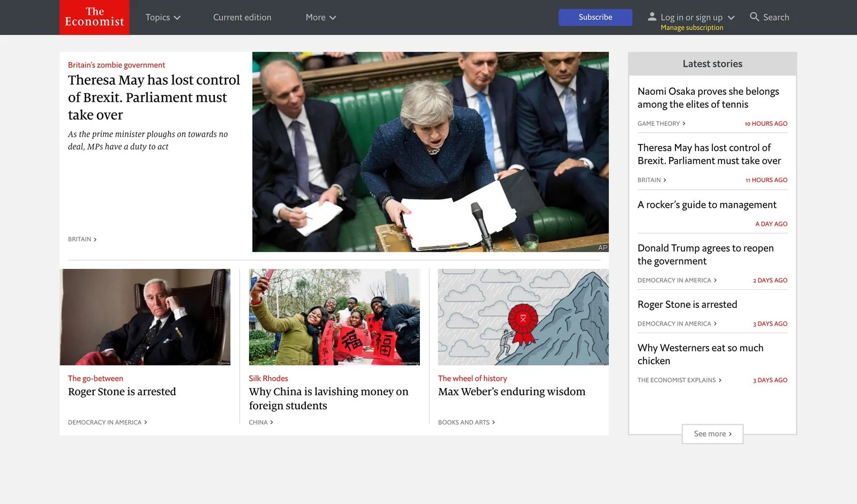Viewport: 857px width, 504px height.
Task: Click the Log in or sign up text
Action: click(x=691, y=17)
